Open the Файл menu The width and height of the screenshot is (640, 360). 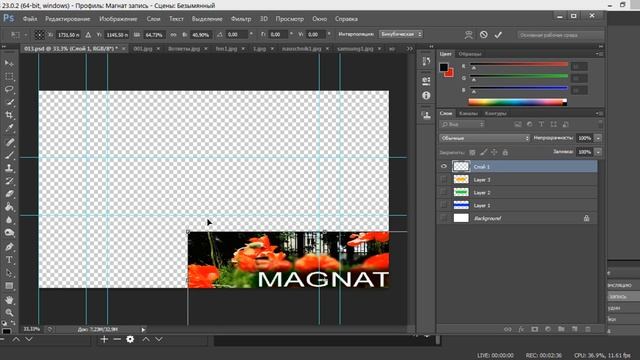click(x=30, y=19)
